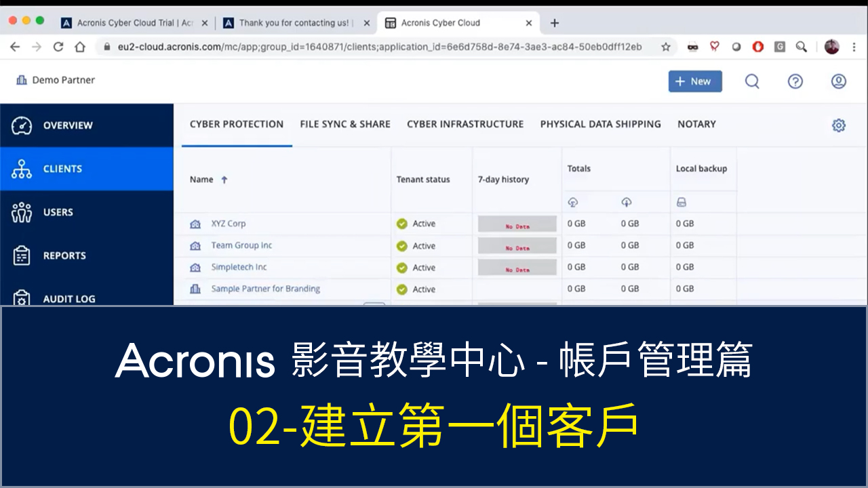
Task: Click the second cloud icon under Totals
Action: click(x=627, y=202)
